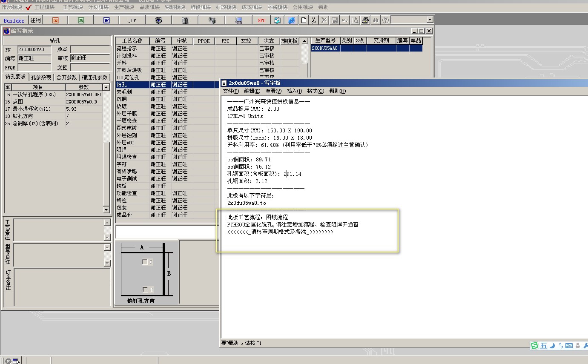The width and height of the screenshot is (588, 364).
Task: Open the 市场模块 menu
Action: pos(12,7)
